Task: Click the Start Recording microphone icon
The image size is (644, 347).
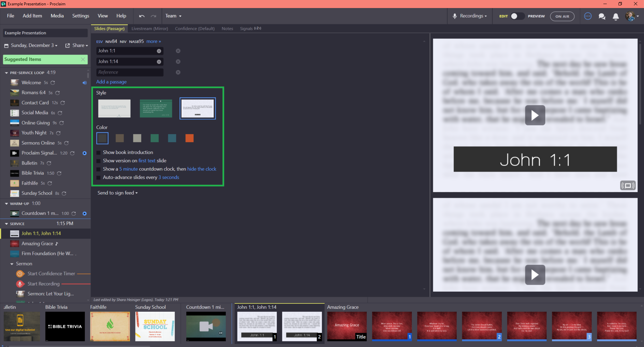Action: click(20, 284)
